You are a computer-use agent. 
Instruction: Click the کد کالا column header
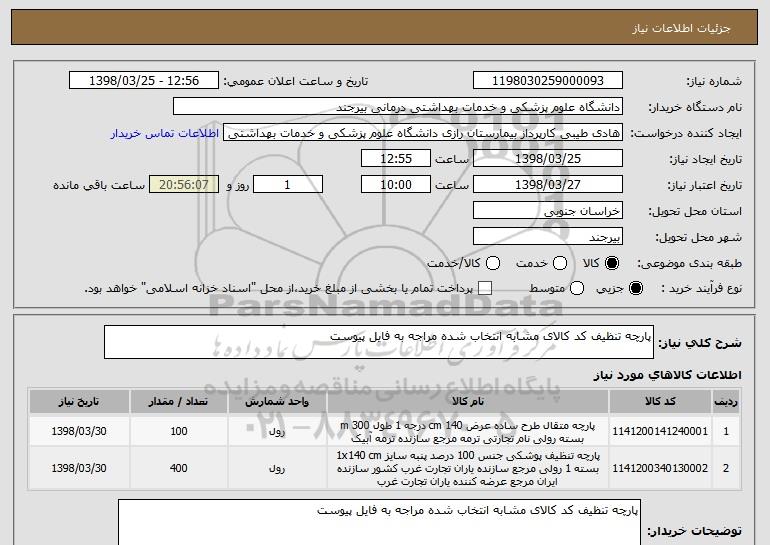[660, 402]
